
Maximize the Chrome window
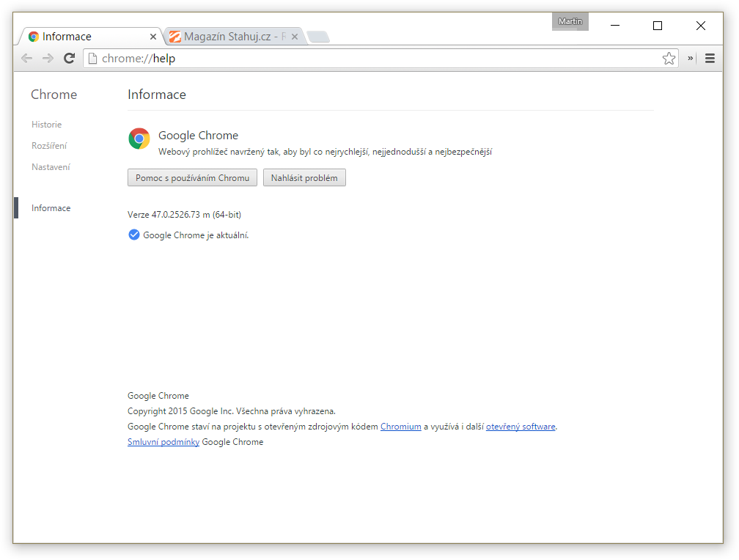point(658,26)
